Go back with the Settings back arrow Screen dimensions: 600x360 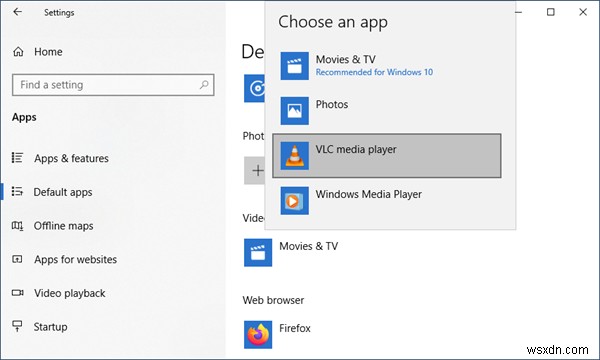coord(18,12)
